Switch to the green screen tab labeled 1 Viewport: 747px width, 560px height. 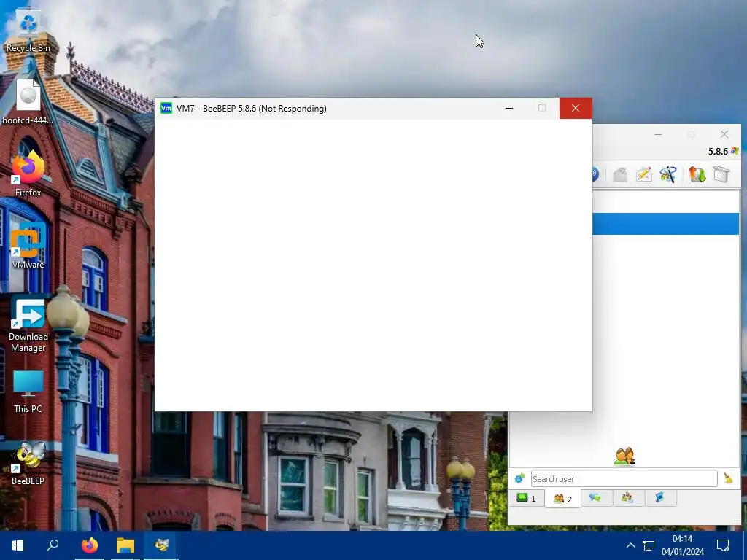[527, 498]
